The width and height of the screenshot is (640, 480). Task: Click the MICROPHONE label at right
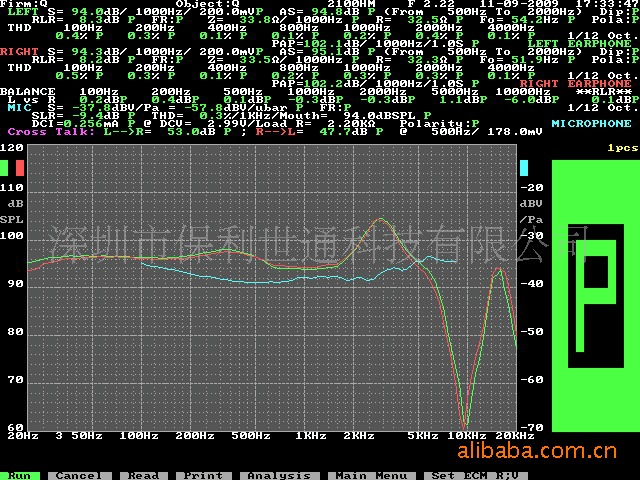coord(591,124)
